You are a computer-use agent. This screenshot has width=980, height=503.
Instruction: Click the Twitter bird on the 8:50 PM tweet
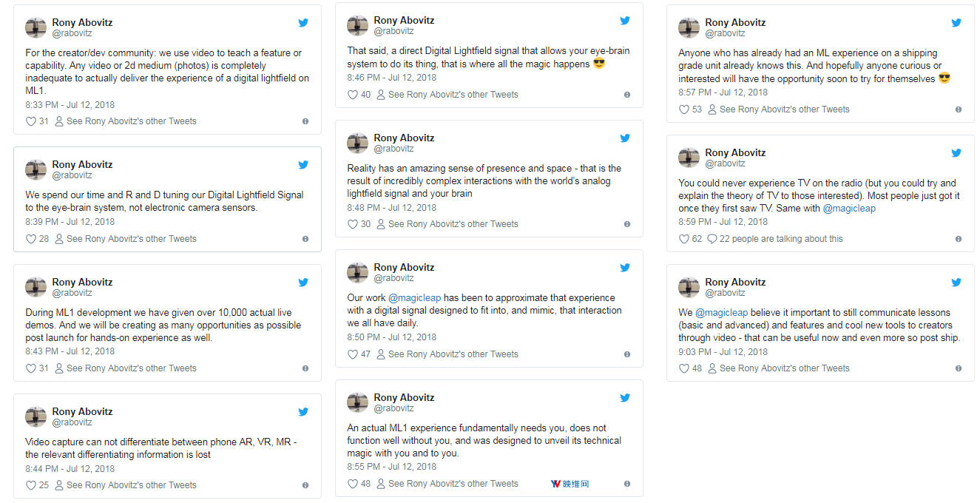point(625,268)
